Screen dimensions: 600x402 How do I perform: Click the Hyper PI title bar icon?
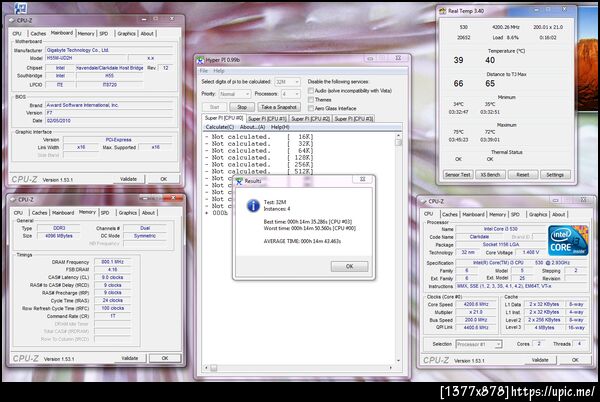pos(200,60)
